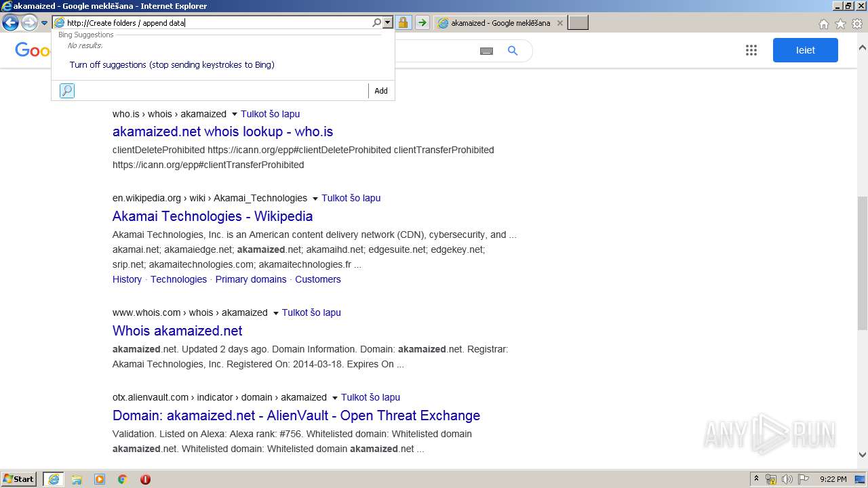This screenshot has height=488, width=868.
Task: Click page scrollbar down arrow
Action: (x=863, y=455)
